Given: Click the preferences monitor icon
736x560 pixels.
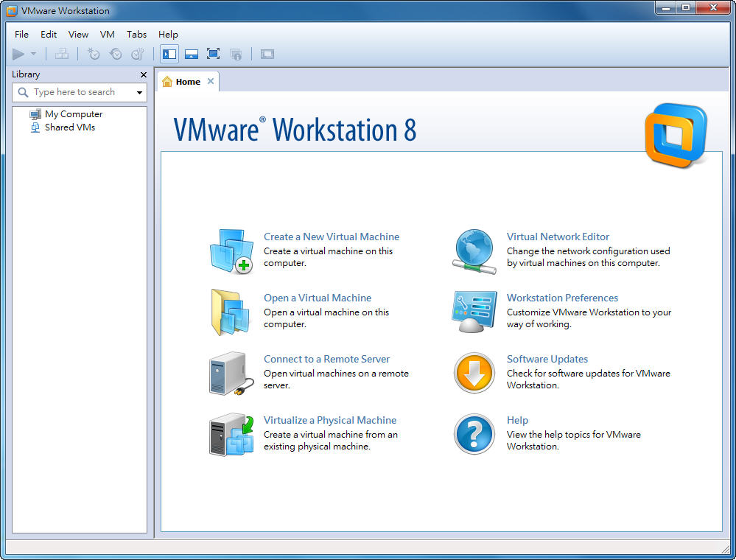Looking at the screenshot, I should click(474, 311).
